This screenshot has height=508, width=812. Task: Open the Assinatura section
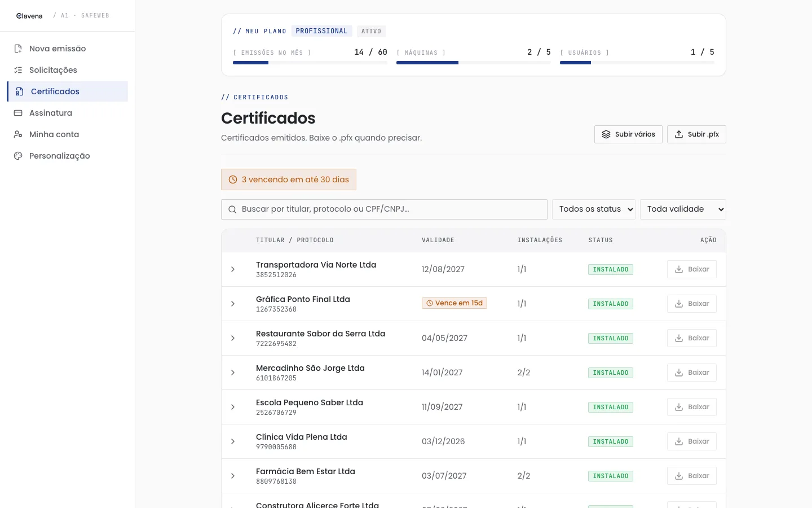68,113
